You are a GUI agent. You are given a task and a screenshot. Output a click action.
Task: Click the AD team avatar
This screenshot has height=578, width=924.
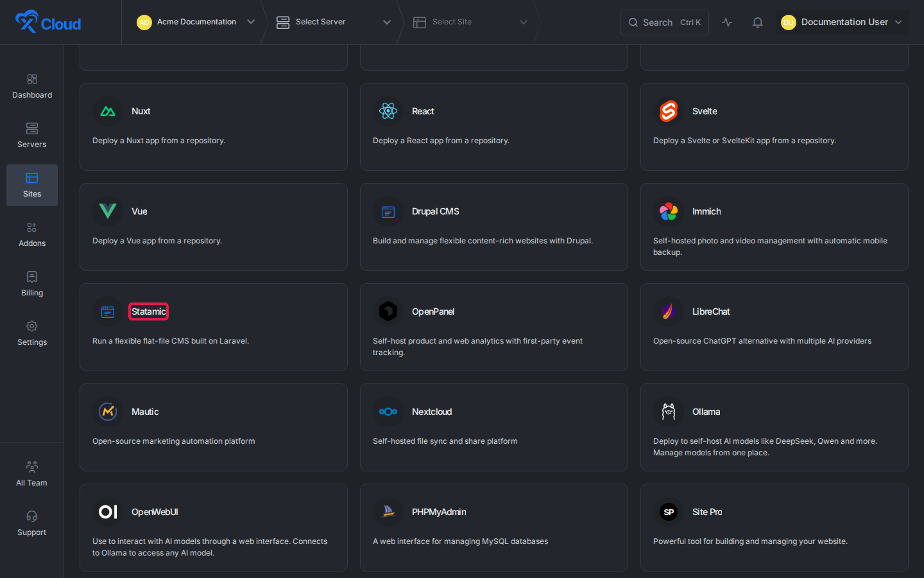click(144, 22)
